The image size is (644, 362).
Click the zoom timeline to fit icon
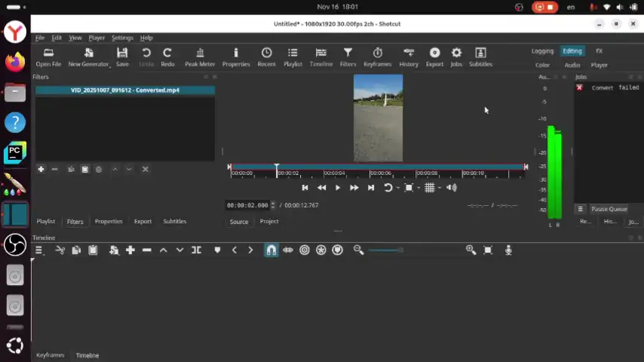tap(488, 250)
